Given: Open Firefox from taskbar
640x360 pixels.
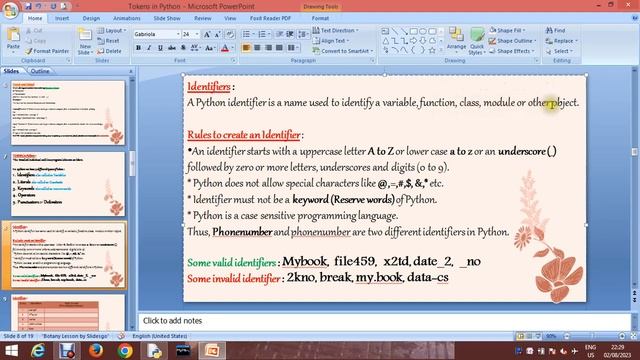Looking at the screenshot, I should pos(96,351).
